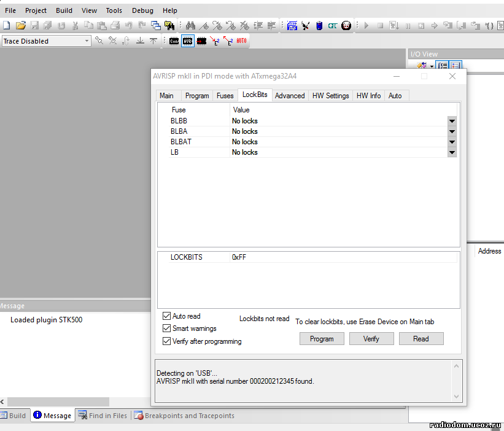Click the Verify button
Viewport: 504px width, 431px height.
tap(371, 339)
